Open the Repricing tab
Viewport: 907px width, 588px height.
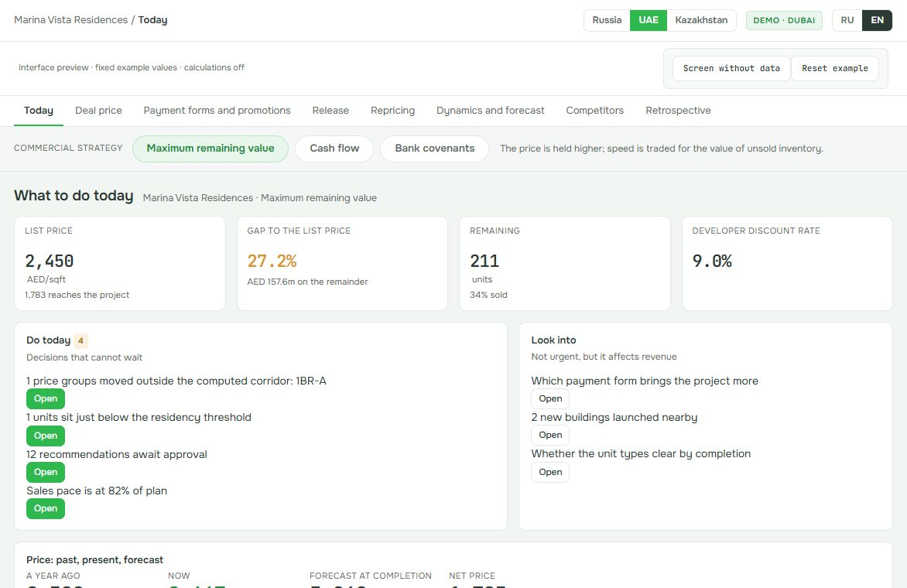click(x=393, y=111)
